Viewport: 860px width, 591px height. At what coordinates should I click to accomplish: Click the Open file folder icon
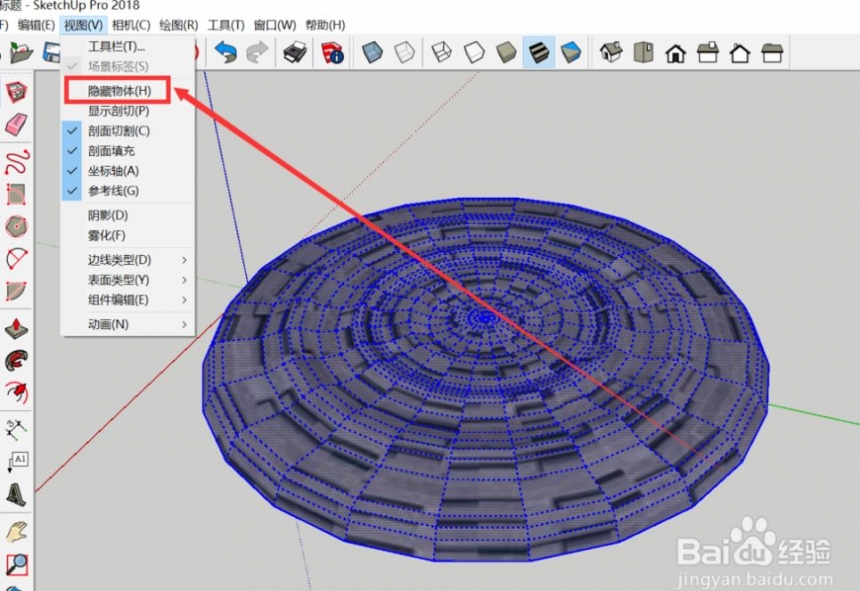(x=21, y=53)
